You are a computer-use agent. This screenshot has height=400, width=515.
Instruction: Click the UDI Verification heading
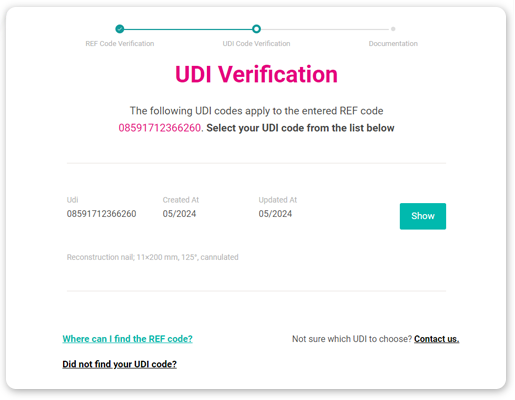click(x=256, y=74)
